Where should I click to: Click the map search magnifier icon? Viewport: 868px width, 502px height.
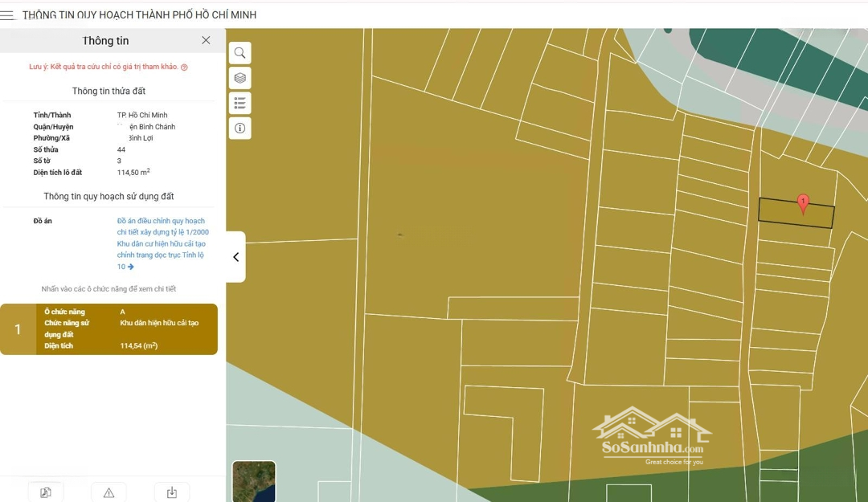point(240,53)
